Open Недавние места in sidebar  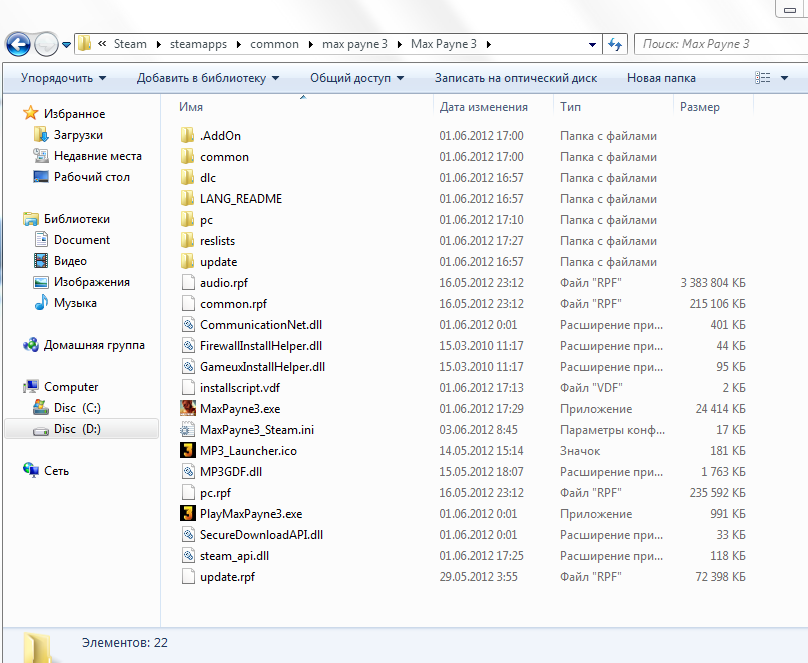(x=97, y=156)
